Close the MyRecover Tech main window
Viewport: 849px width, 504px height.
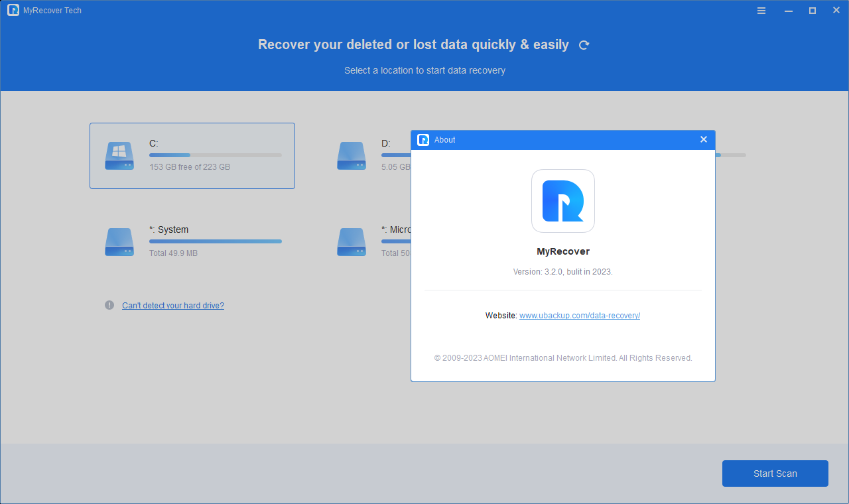(836, 11)
